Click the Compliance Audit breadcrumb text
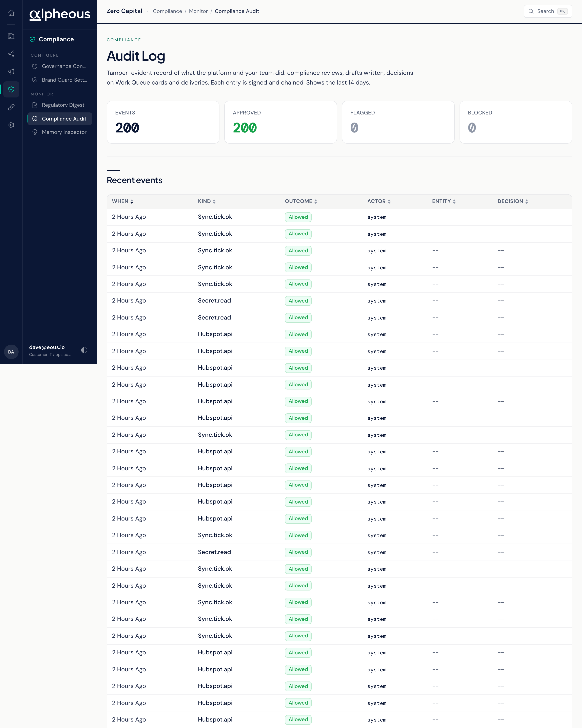 237,11
